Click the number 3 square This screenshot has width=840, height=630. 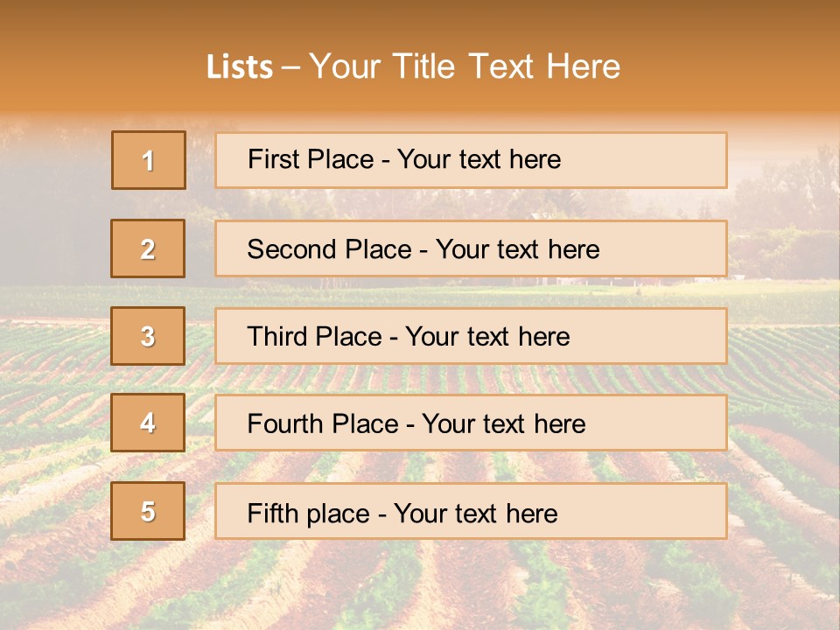(x=148, y=336)
